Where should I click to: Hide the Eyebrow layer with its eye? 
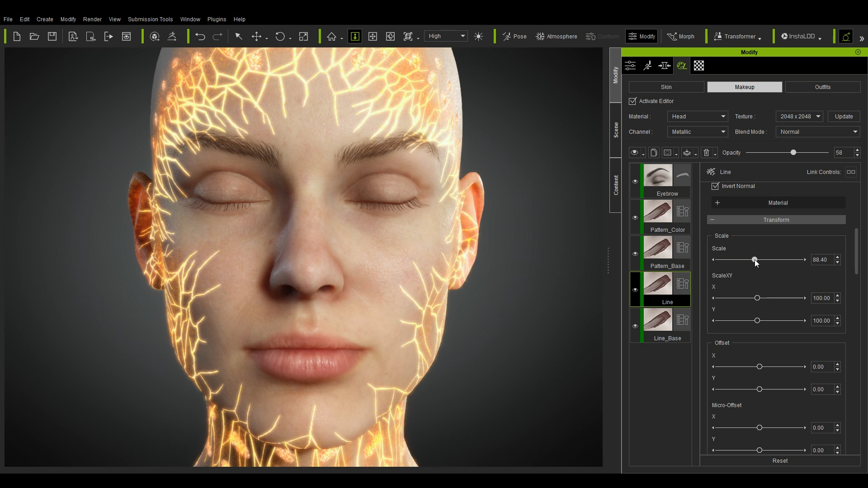click(635, 181)
